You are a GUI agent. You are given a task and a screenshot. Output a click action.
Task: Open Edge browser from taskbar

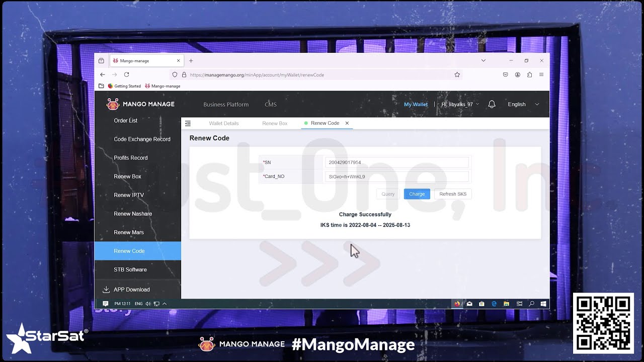494,304
